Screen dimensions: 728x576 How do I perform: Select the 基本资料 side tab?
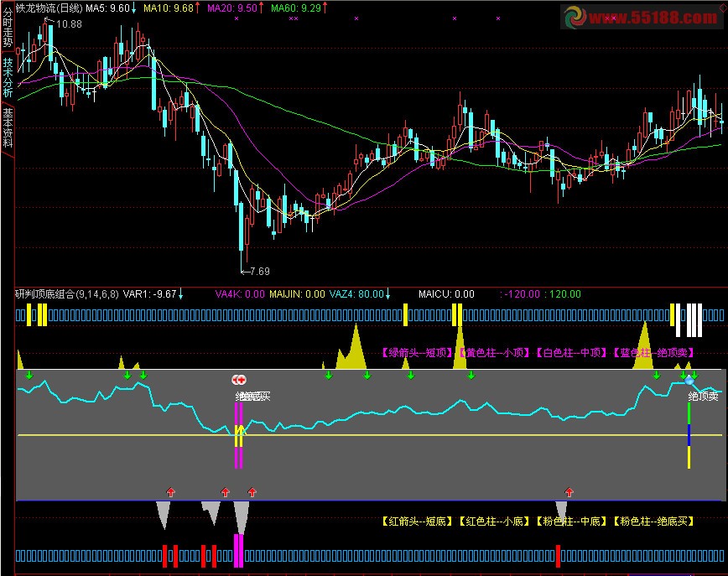(x=8, y=127)
